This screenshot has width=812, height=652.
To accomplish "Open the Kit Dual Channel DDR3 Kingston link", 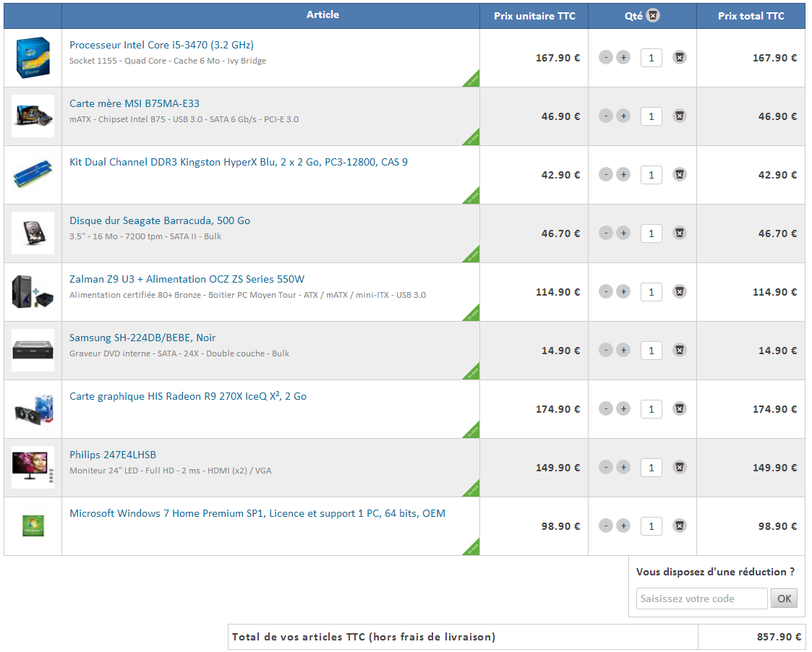I will [x=239, y=162].
